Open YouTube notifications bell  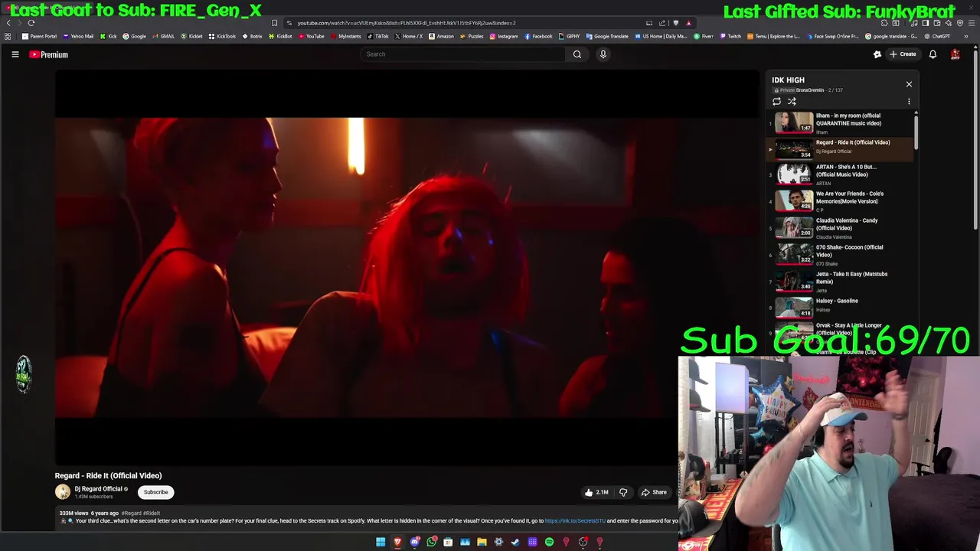pos(933,54)
